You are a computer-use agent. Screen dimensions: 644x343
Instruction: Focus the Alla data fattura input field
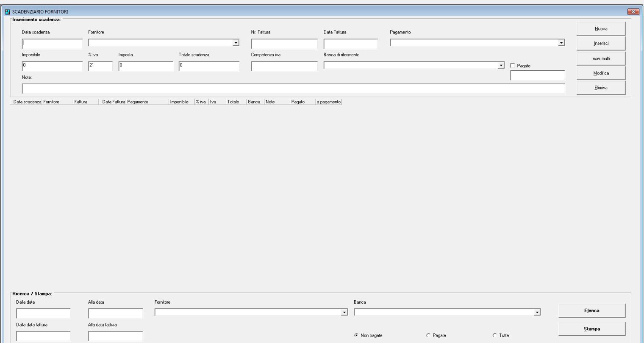[x=115, y=336]
